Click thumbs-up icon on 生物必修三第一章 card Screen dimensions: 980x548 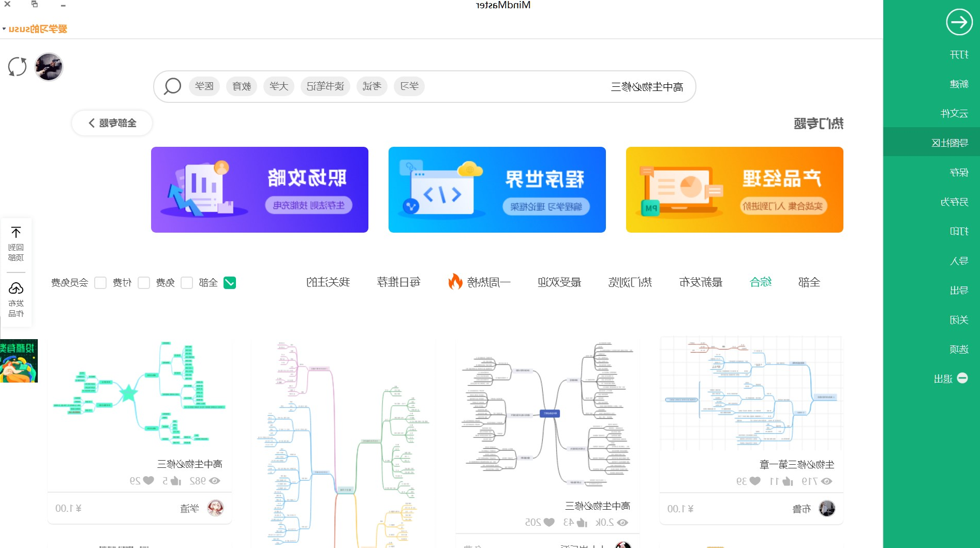coord(788,481)
